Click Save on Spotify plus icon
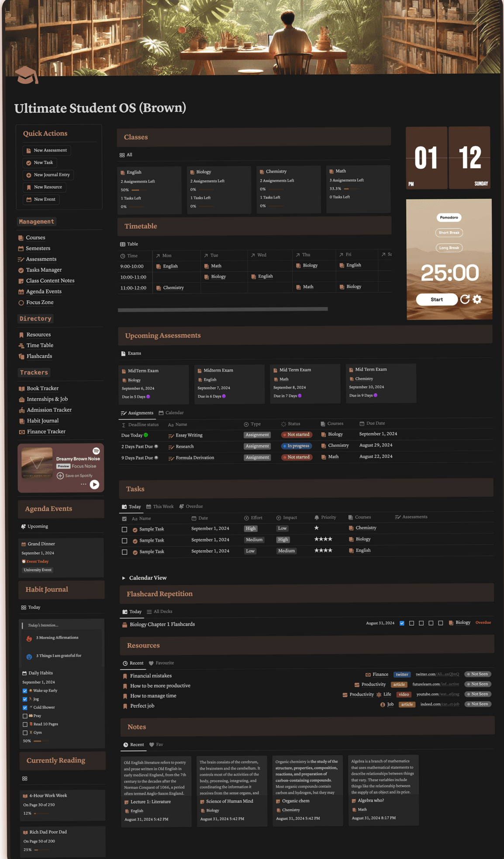Screen dimensions: 504x859 point(60,475)
